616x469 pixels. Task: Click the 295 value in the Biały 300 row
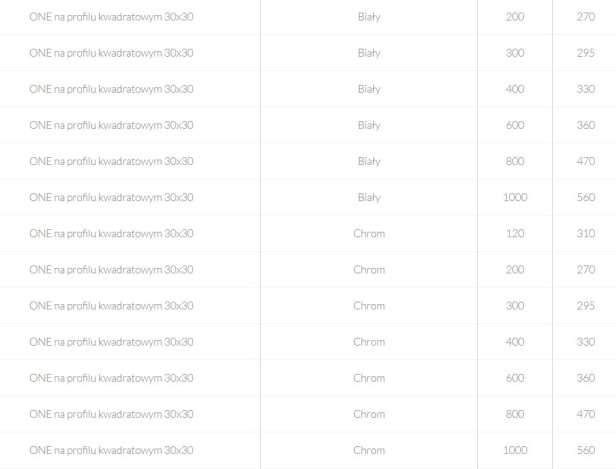585,53
